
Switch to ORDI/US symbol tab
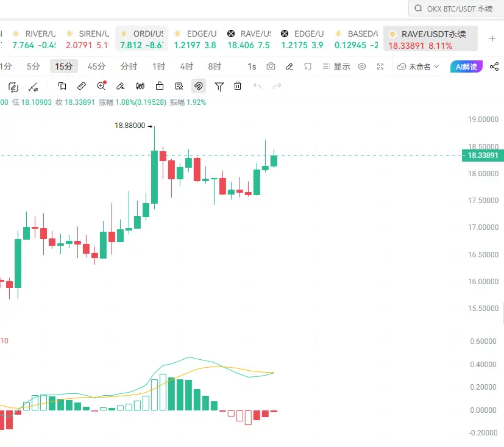(x=141, y=39)
